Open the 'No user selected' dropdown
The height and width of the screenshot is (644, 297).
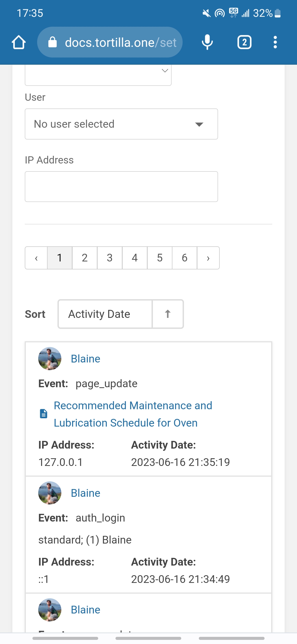click(121, 124)
